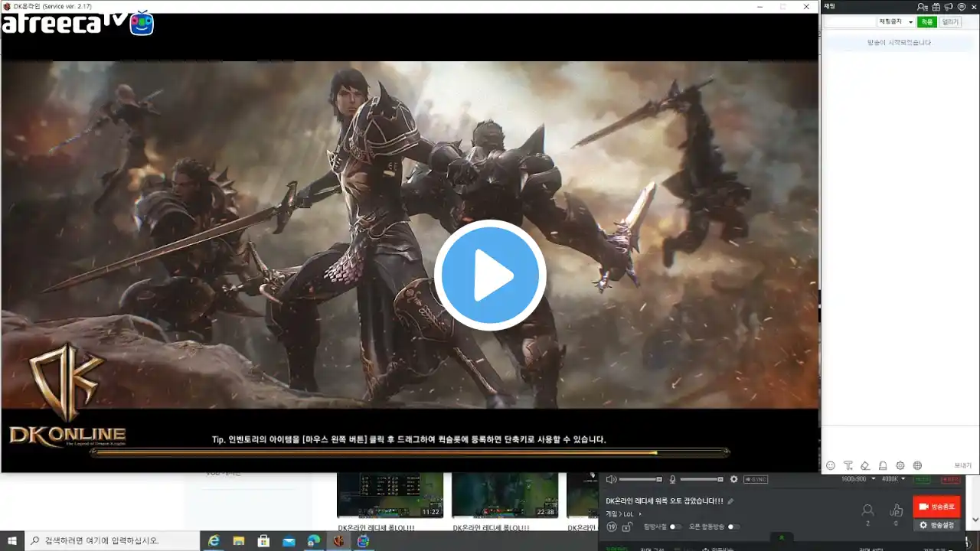Click the Windows taskbar search box
This screenshot has width=980, height=551.
112,541
